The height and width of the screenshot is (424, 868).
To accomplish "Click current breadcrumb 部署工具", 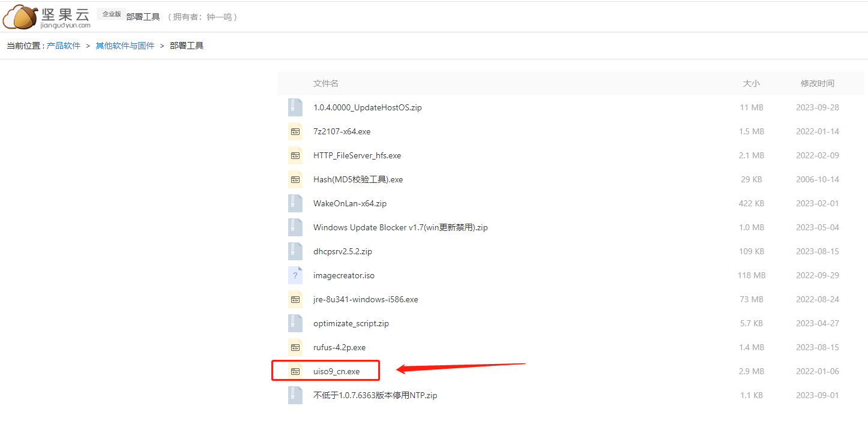I will coord(187,46).
